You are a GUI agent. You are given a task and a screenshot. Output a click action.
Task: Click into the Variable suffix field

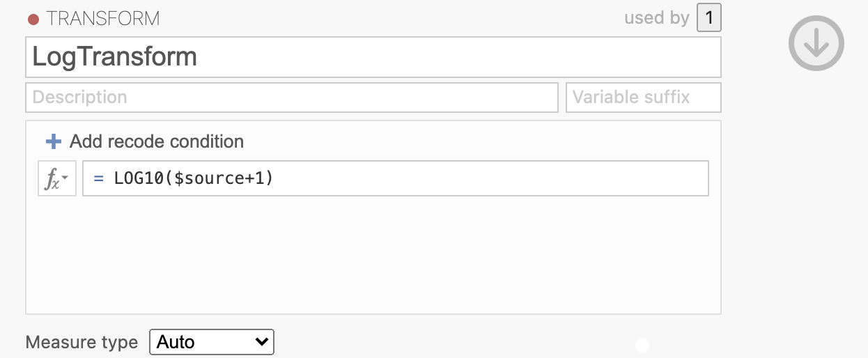(x=644, y=98)
